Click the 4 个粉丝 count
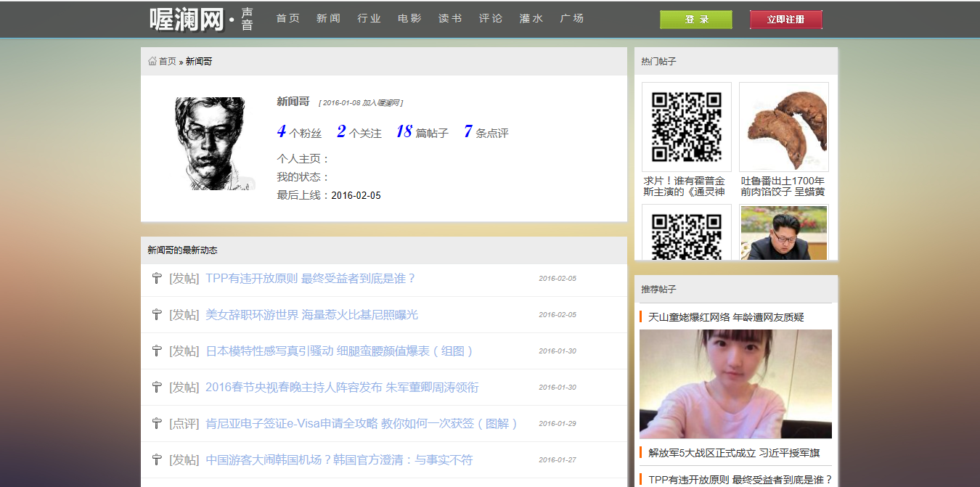The height and width of the screenshot is (487, 980). [299, 132]
